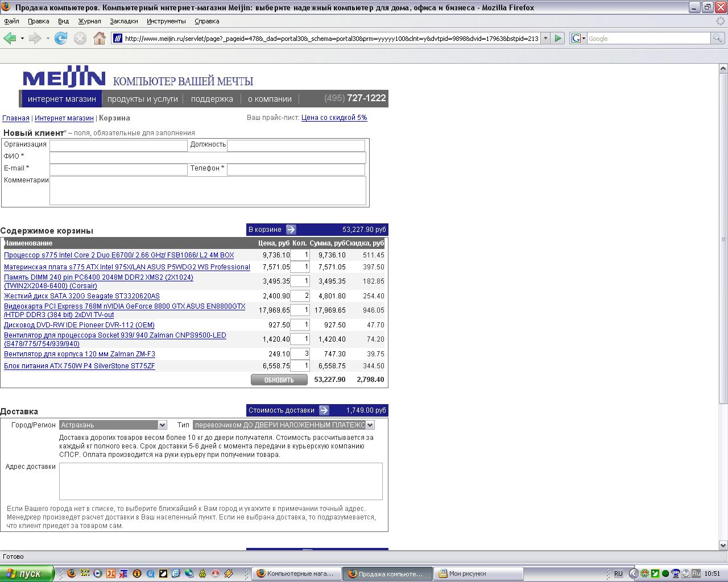The image size is (728, 582).
Task: Click into the ФИО field
Action: click(x=208, y=157)
